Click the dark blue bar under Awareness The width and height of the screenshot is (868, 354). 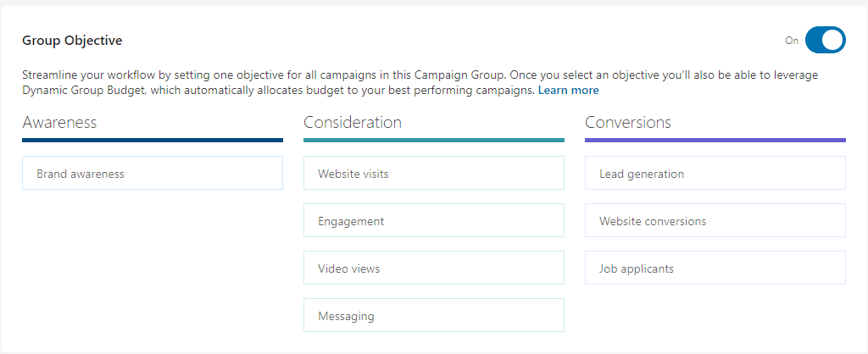coord(153,140)
